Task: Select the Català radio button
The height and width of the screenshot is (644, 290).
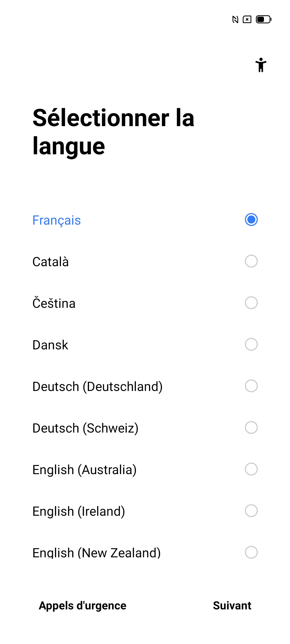Action: point(251,261)
